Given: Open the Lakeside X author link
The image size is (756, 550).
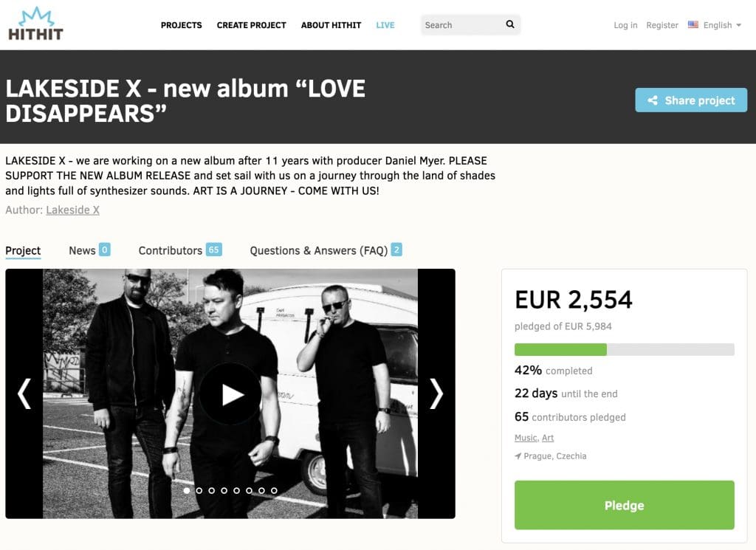Looking at the screenshot, I should click(x=73, y=210).
